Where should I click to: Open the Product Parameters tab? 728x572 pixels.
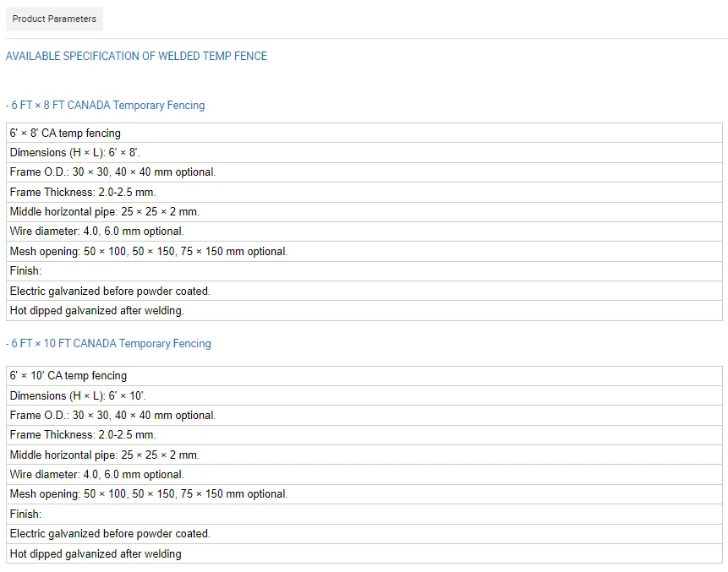pos(54,19)
